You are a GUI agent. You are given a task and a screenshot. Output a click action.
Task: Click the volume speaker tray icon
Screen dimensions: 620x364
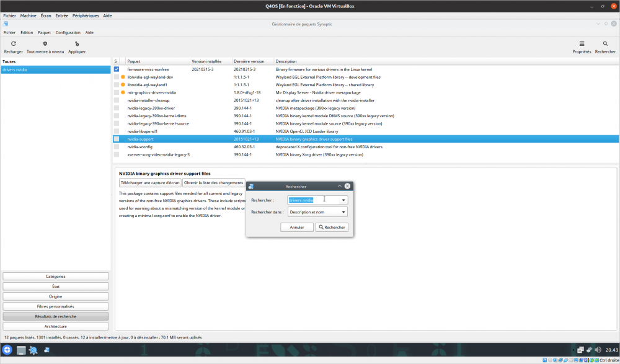[598, 350]
